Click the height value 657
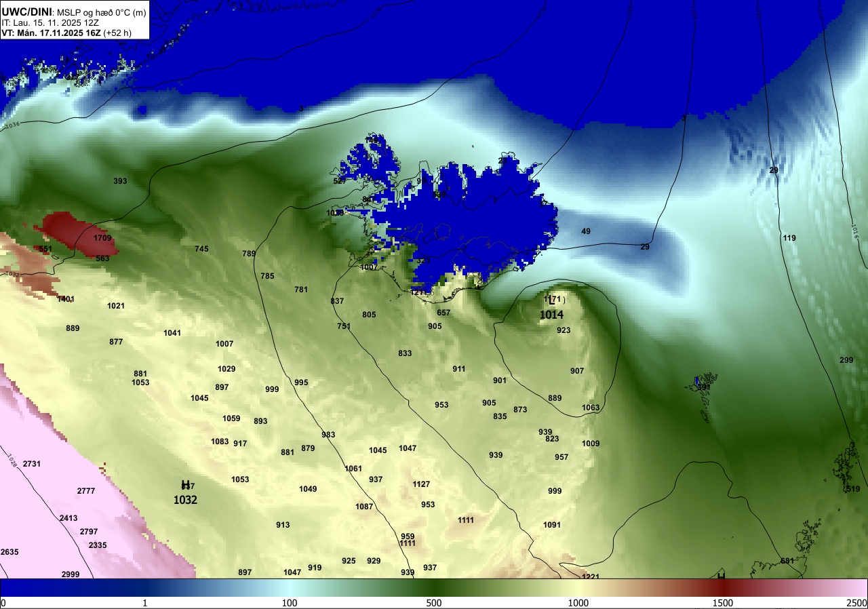Image resolution: width=868 pixels, height=609 pixels. [443, 313]
